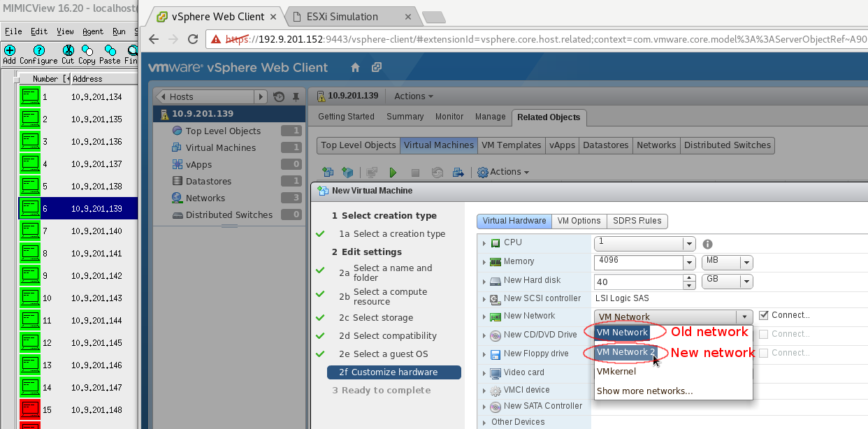This screenshot has width=868, height=429.
Task: Open the File menu in MIMICView
Action: coord(13,31)
